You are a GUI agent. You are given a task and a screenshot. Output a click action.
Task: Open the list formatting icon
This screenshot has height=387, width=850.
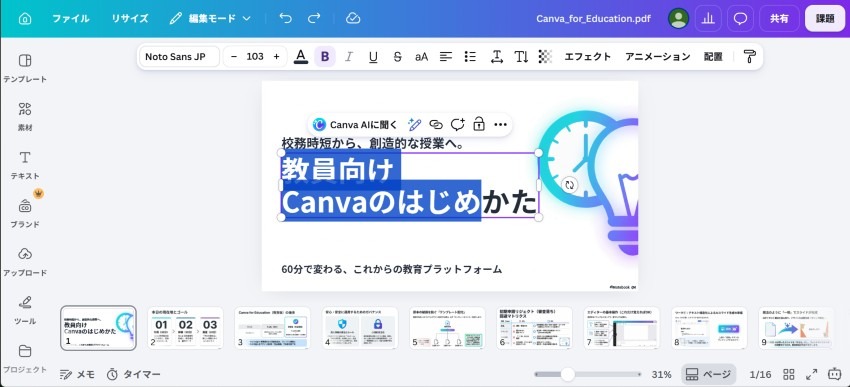tap(470, 56)
